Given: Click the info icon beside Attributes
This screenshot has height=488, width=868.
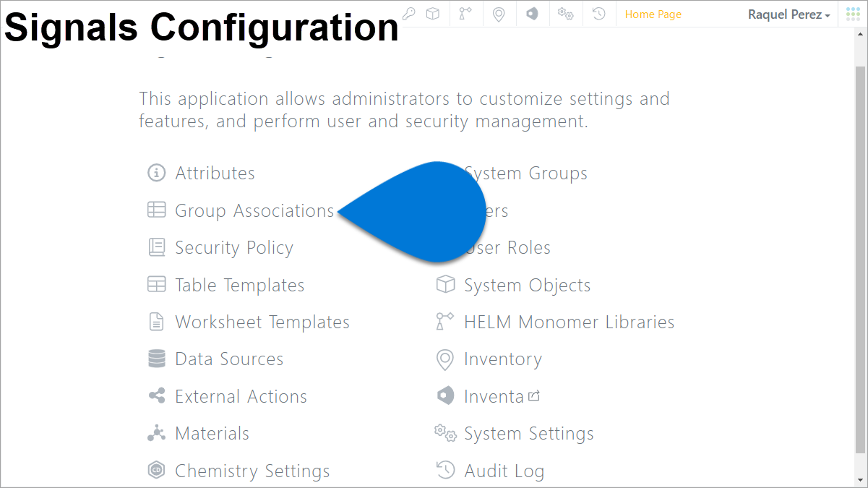Looking at the screenshot, I should click(156, 173).
